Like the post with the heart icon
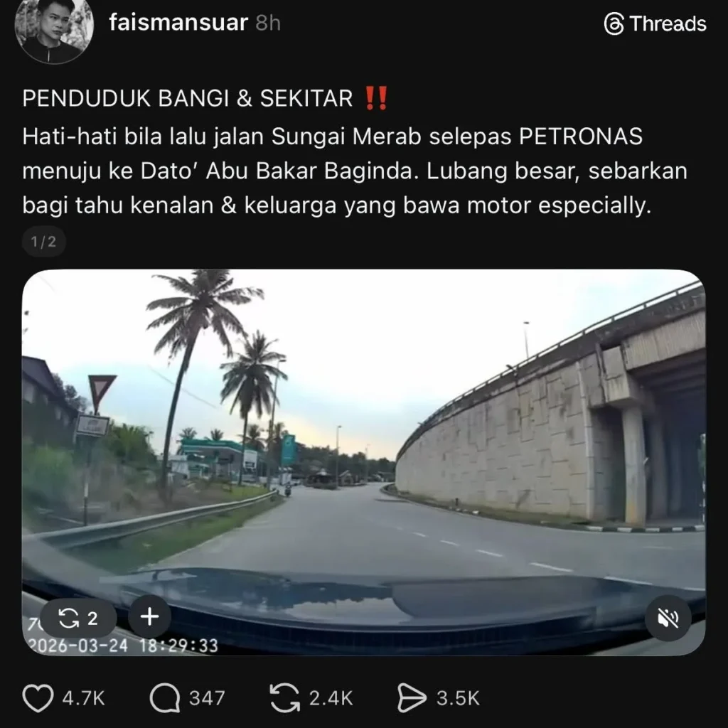The height and width of the screenshot is (728, 728). [38, 698]
